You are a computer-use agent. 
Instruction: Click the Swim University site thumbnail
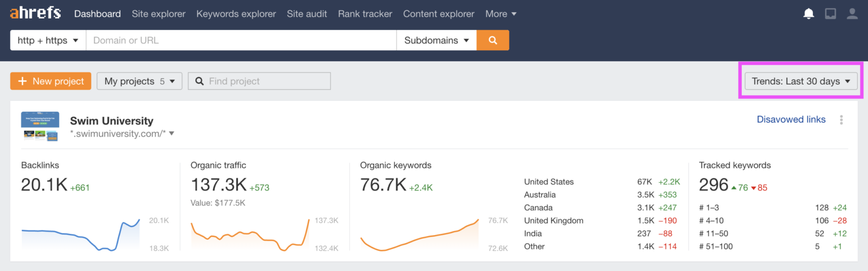[x=40, y=126]
